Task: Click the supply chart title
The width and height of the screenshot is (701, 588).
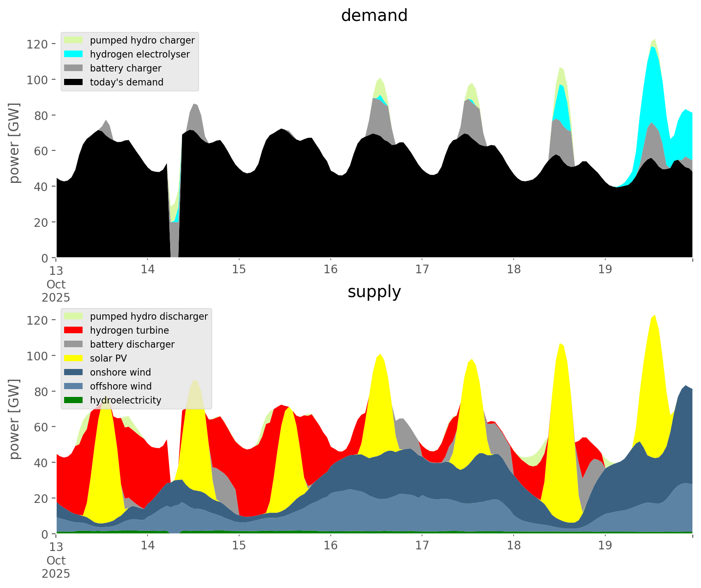Action: point(374,292)
